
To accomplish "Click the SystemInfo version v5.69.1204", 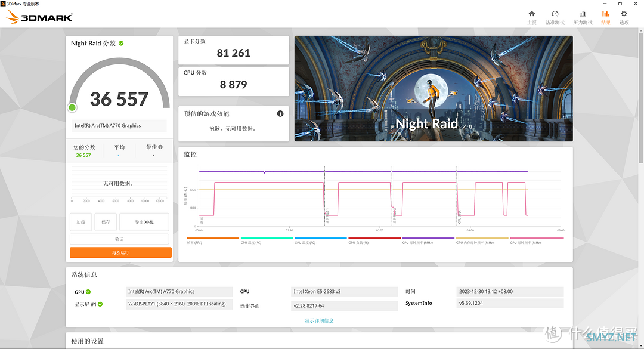I will click(510, 304).
